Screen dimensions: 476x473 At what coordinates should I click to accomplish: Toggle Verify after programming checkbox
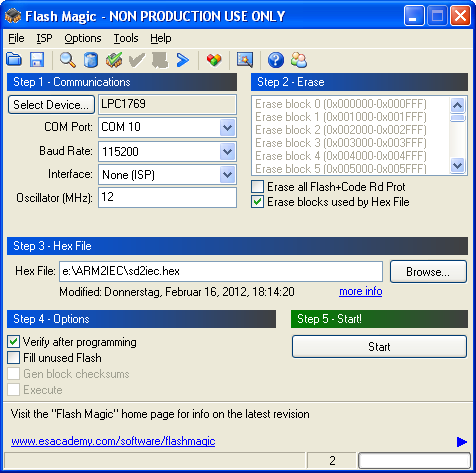(13, 342)
